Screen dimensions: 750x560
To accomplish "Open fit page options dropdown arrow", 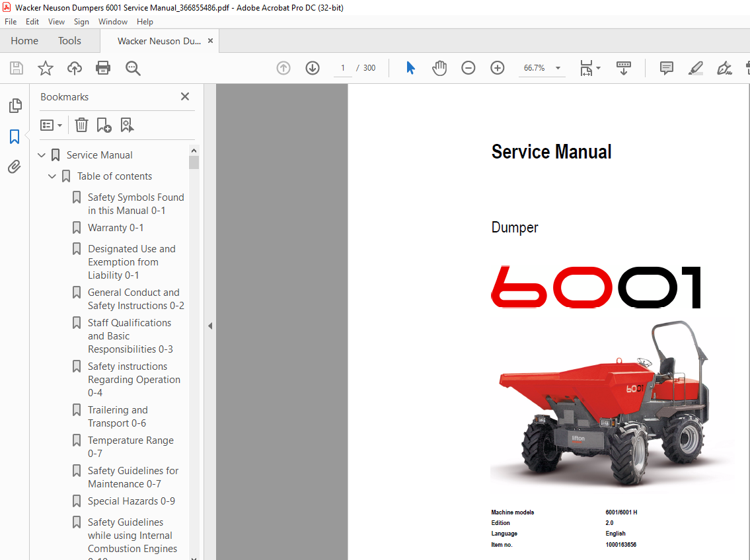I will pyautogui.click(x=599, y=68).
